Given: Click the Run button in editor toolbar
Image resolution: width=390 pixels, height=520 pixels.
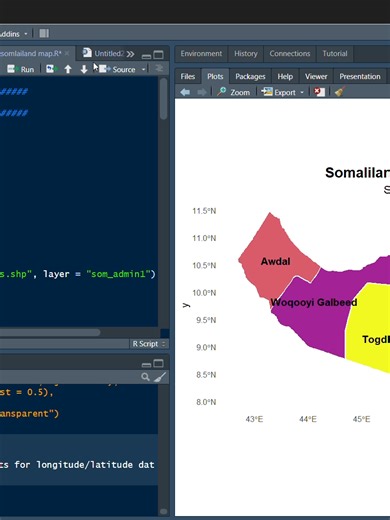Looking at the screenshot, I should pos(21,69).
